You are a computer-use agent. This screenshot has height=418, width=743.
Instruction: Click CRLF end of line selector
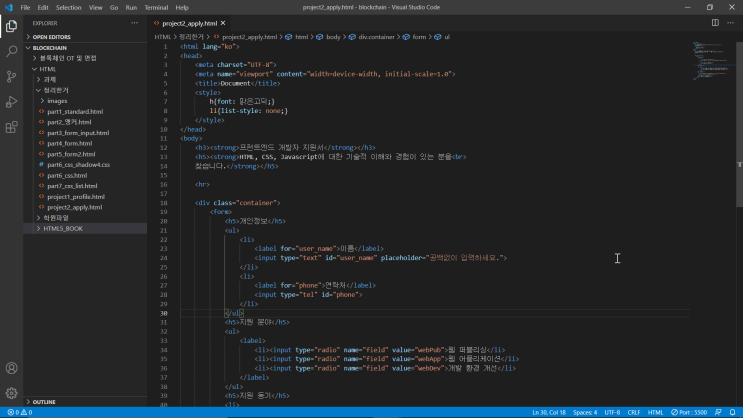point(634,412)
